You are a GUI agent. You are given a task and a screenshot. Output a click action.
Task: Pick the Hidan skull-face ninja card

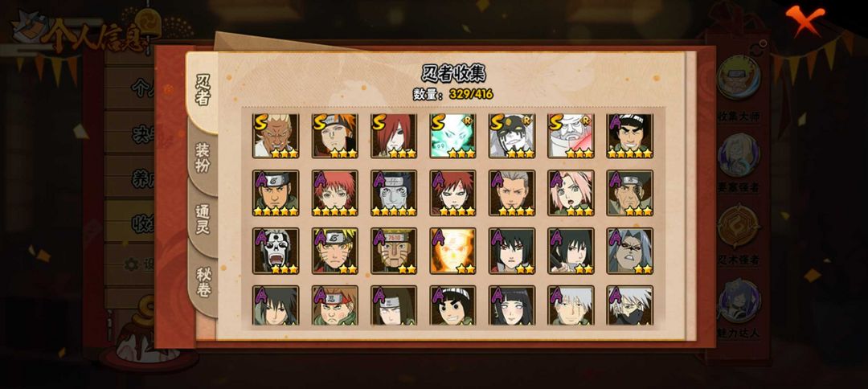276,251
